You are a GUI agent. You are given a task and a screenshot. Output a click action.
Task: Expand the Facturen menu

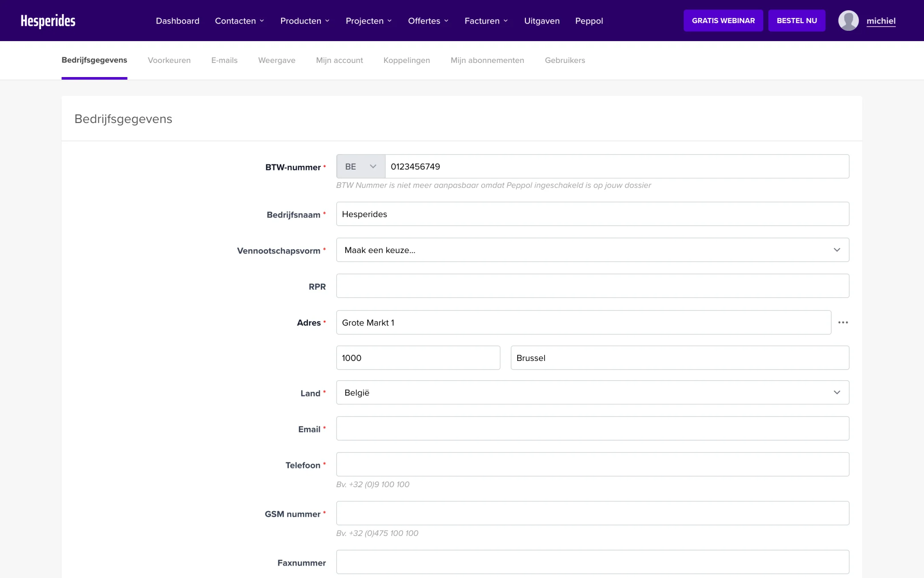click(x=486, y=21)
